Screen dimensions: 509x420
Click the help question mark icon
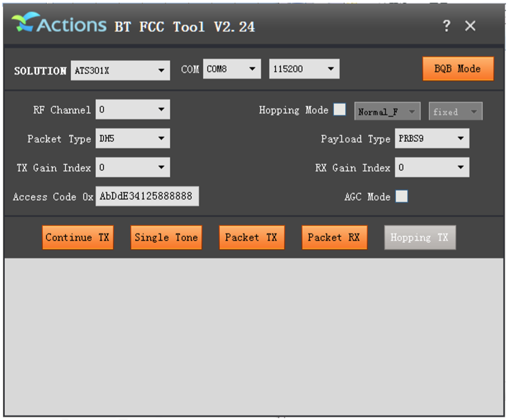point(446,25)
